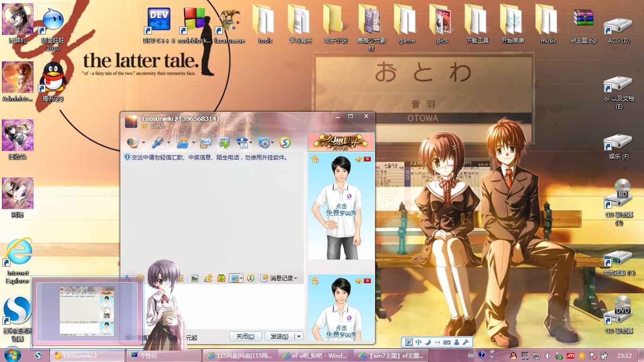
Task: Click 点击免费穿QQ秀 in upper QQ show
Action: click(x=341, y=210)
